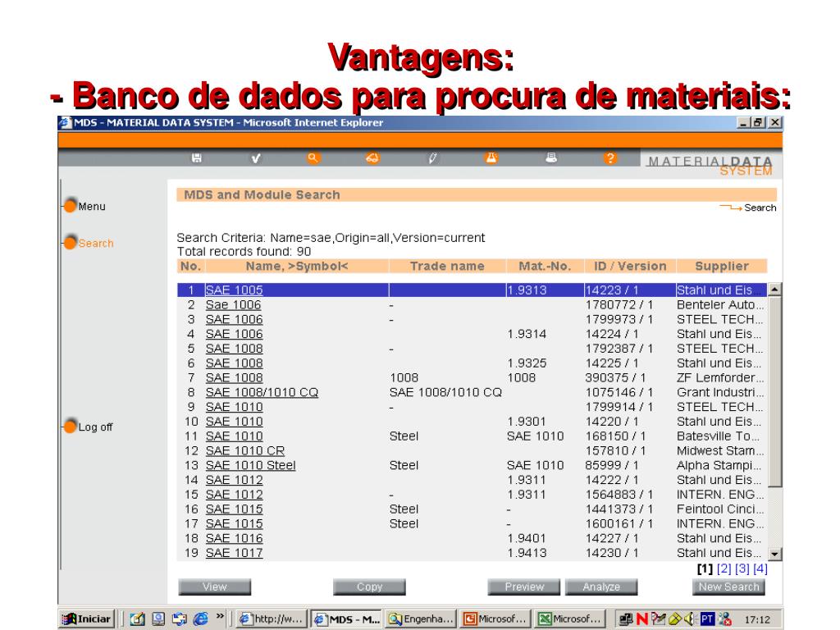
Task: Click the orange question mark help icon
Action: click(x=610, y=158)
